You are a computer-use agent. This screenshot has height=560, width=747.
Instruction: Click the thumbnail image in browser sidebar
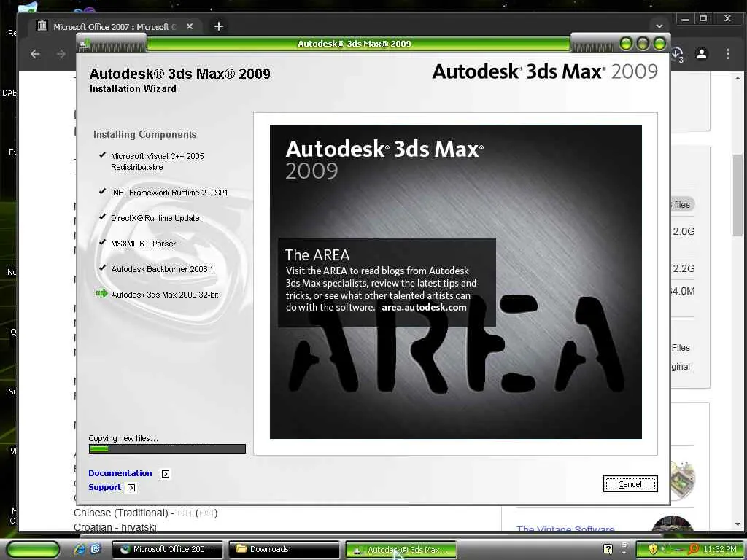pyautogui.click(x=683, y=480)
